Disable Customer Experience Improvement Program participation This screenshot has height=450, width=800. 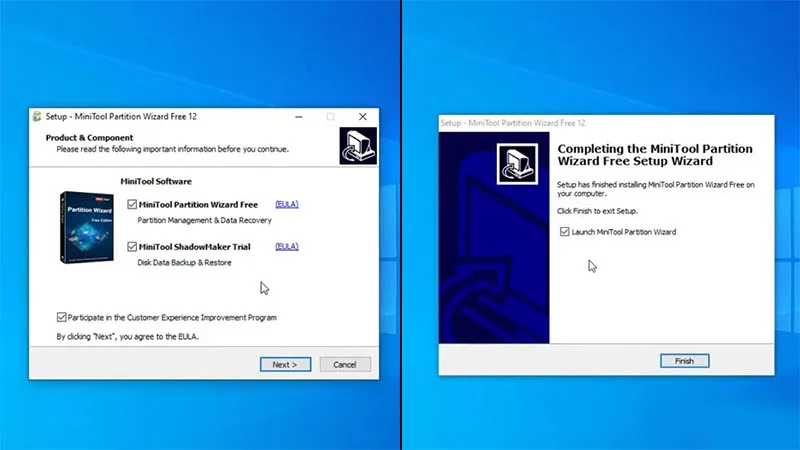coord(61,317)
